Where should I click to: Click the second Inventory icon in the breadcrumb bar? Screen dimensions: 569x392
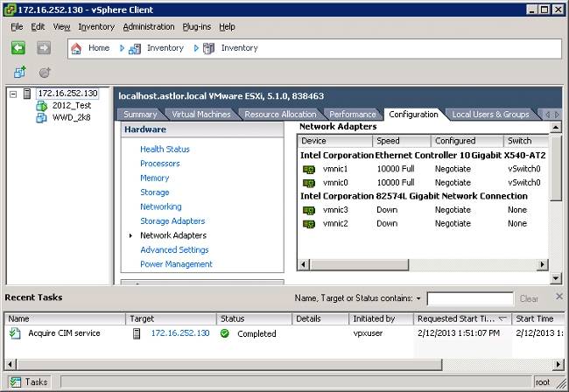point(208,48)
